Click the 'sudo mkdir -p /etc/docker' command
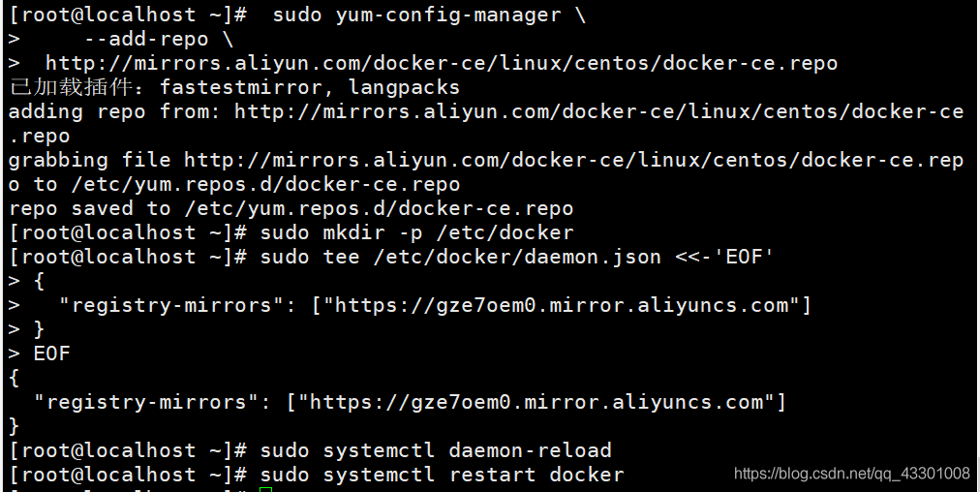 coord(416,232)
